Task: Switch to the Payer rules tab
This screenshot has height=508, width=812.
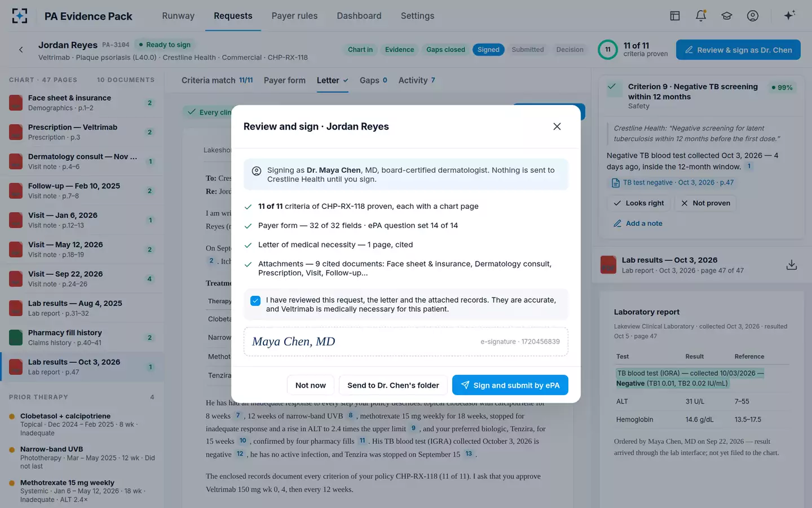Action: point(294,16)
